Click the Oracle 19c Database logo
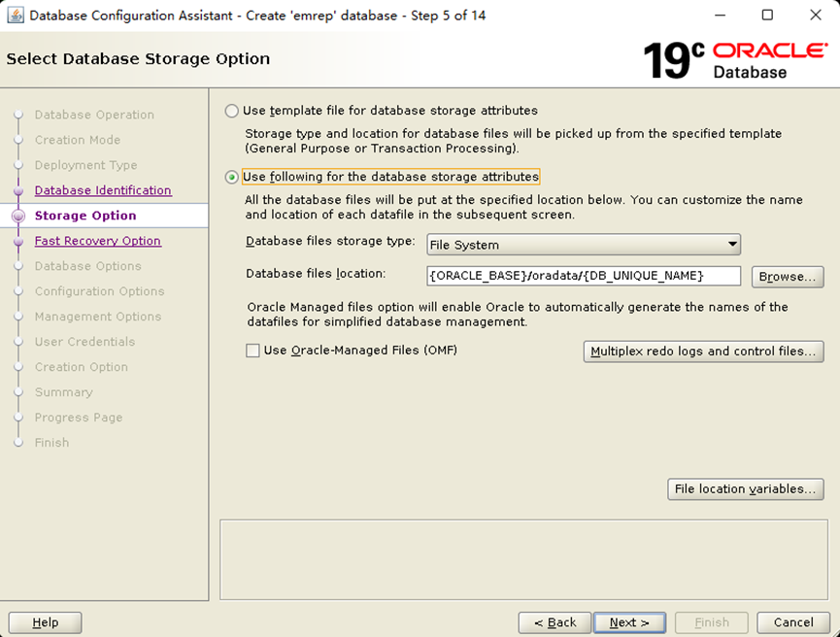The image size is (840, 637). click(x=735, y=60)
